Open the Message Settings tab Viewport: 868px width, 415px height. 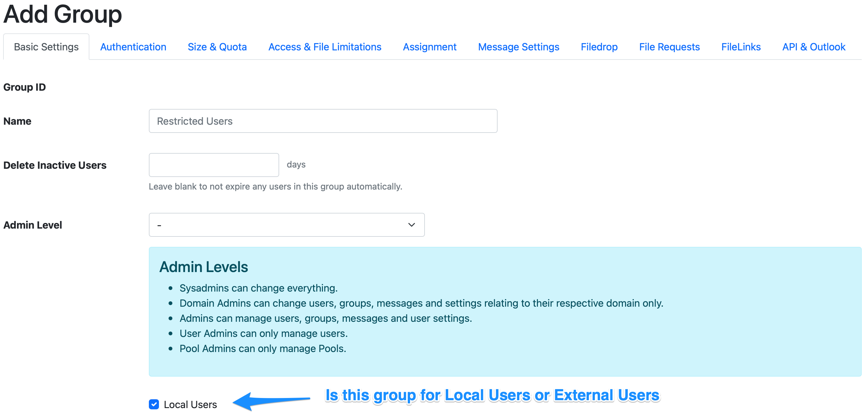pyautogui.click(x=518, y=47)
